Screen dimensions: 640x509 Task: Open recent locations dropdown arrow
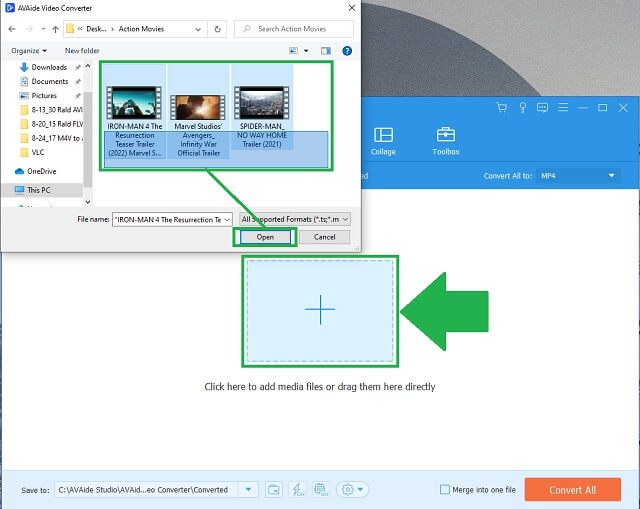43,29
